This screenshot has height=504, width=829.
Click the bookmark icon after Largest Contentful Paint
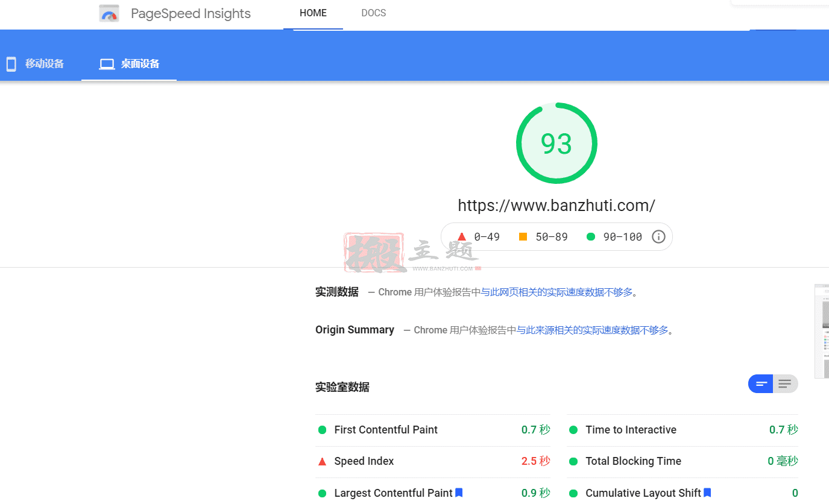tap(459, 493)
